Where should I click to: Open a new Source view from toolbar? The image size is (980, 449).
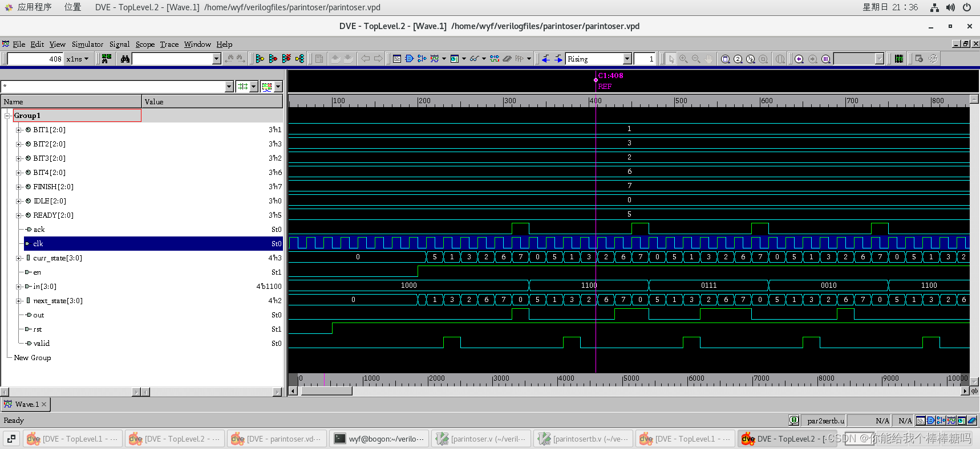397,59
